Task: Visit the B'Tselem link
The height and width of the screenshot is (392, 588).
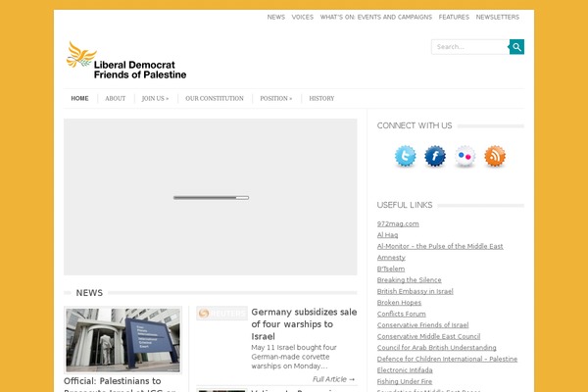Action: (391, 269)
